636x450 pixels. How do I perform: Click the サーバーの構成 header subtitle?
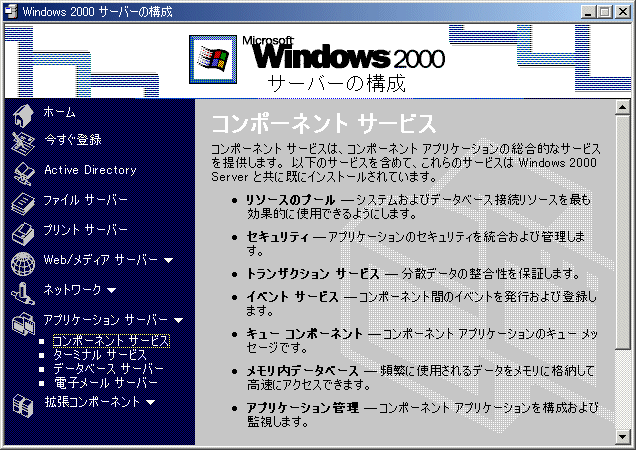(337, 84)
